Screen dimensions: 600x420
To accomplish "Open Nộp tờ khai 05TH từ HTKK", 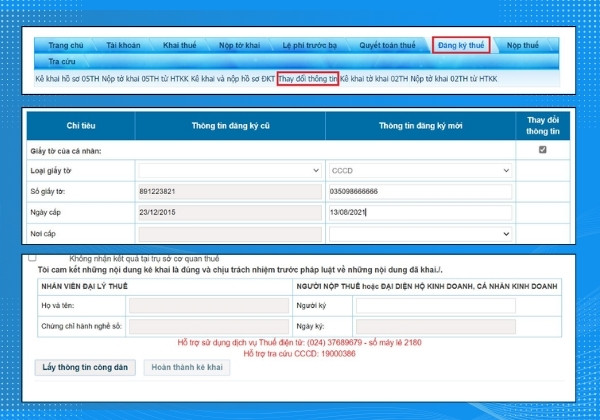I will point(145,79).
